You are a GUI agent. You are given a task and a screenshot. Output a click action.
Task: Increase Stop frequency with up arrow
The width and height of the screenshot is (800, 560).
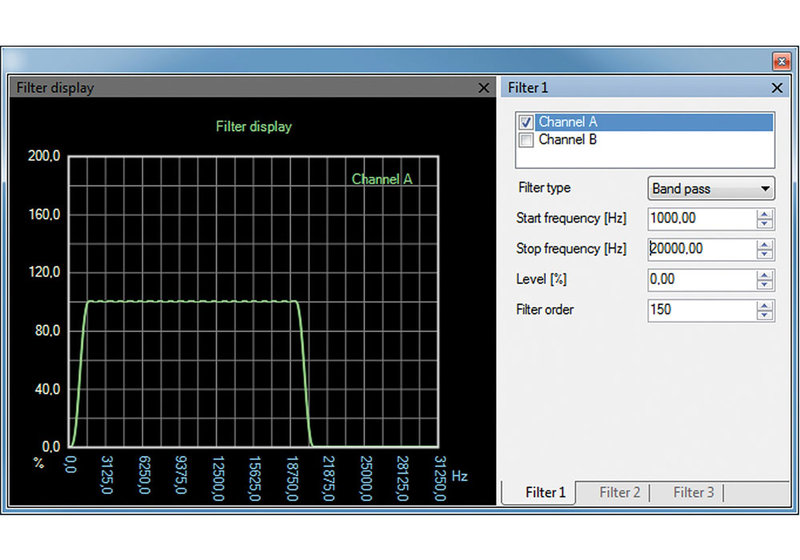click(x=764, y=245)
